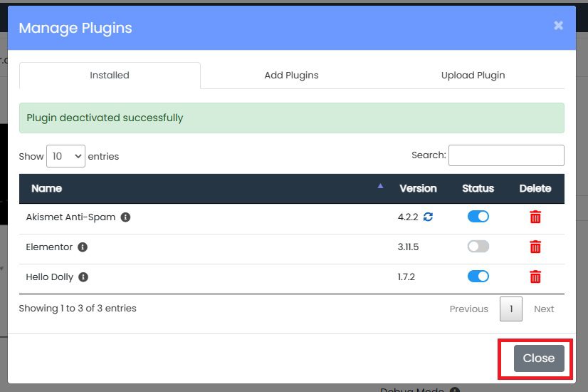Click the Delete column header
Screen dimensions: 588x392
tap(535, 188)
